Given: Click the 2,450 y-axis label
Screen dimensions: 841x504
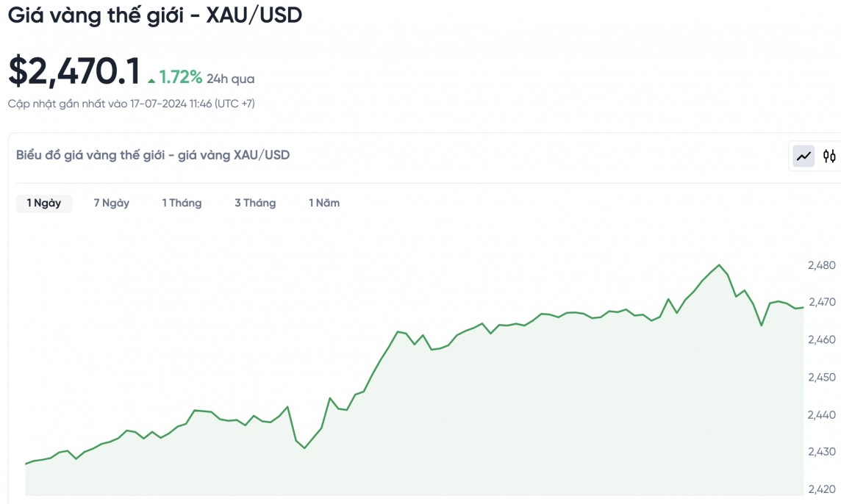Looking at the screenshot, I should [x=821, y=377].
